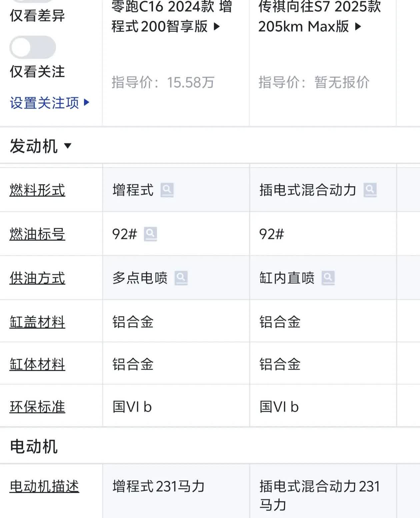Open 燃料形式 parameter explanation

(x=37, y=190)
